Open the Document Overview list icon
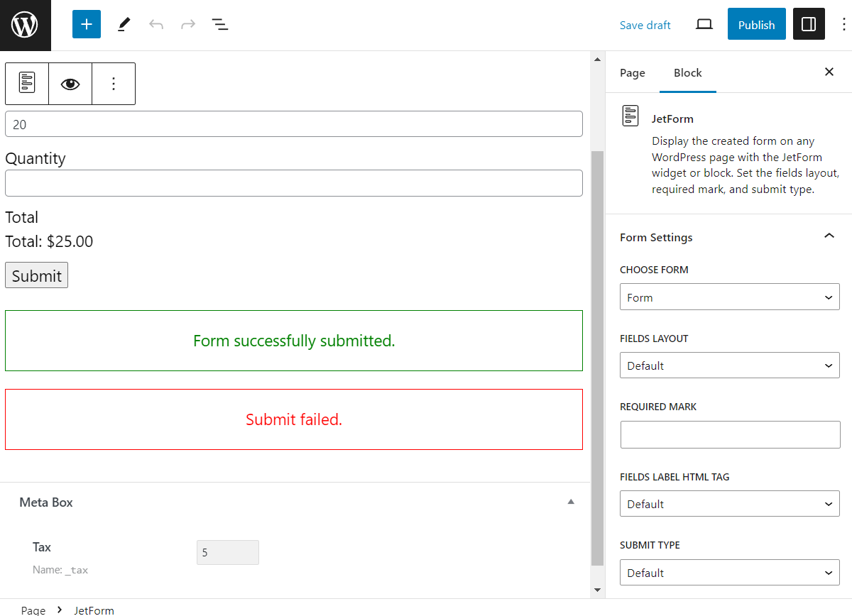 tap(220, 24)
